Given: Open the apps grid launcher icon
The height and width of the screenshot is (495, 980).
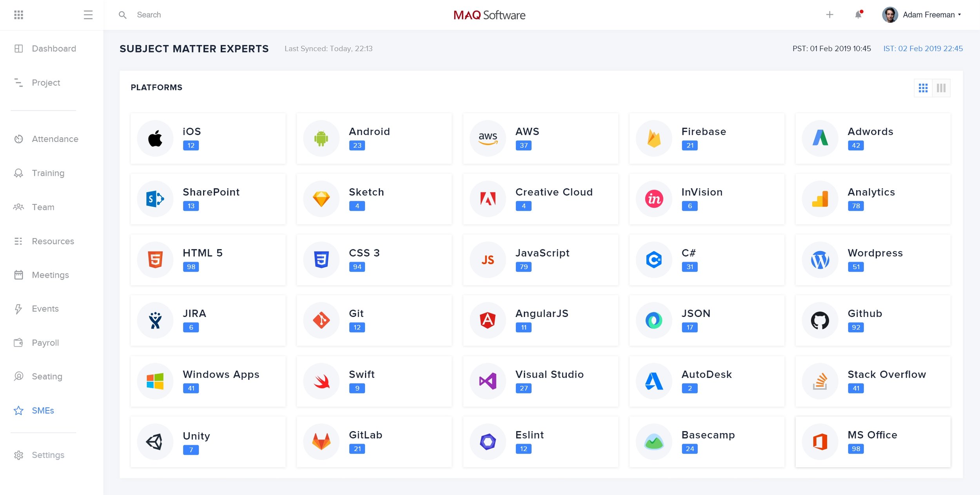Looking at the screenshot, I should [x=18, y=15].
